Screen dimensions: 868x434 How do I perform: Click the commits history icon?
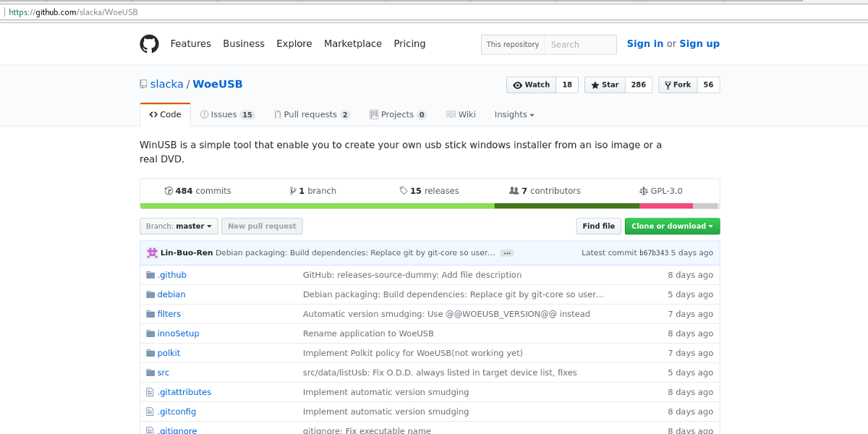pyautogui.click(x=169, y=191)
